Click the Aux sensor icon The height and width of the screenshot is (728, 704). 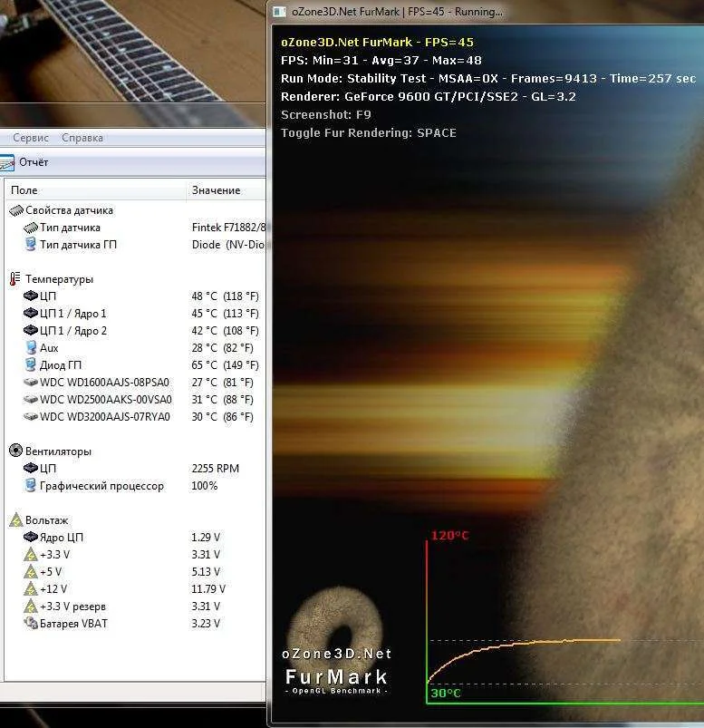pyautogui.click(x=31, y=347)
